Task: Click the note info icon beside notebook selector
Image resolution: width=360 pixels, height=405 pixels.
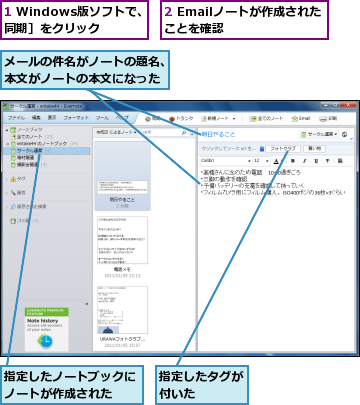Action: tap(345, 134)
